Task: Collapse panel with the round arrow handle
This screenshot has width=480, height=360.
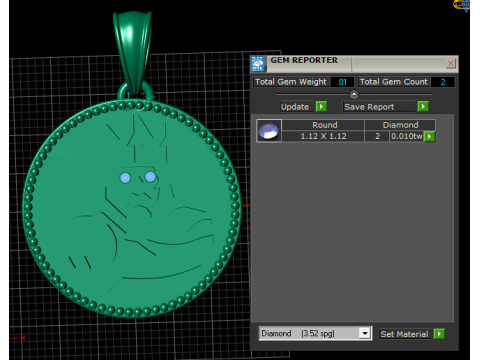Action: [x=354, y=94]
